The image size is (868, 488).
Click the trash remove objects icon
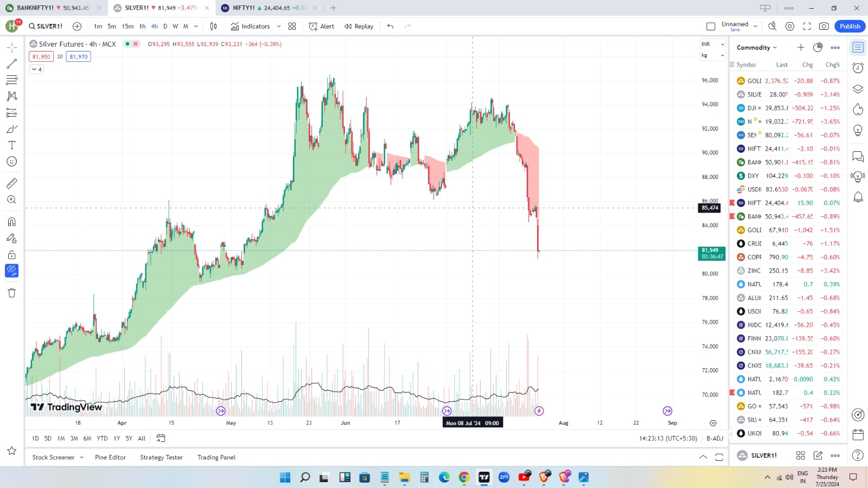[x=11, y=293]
